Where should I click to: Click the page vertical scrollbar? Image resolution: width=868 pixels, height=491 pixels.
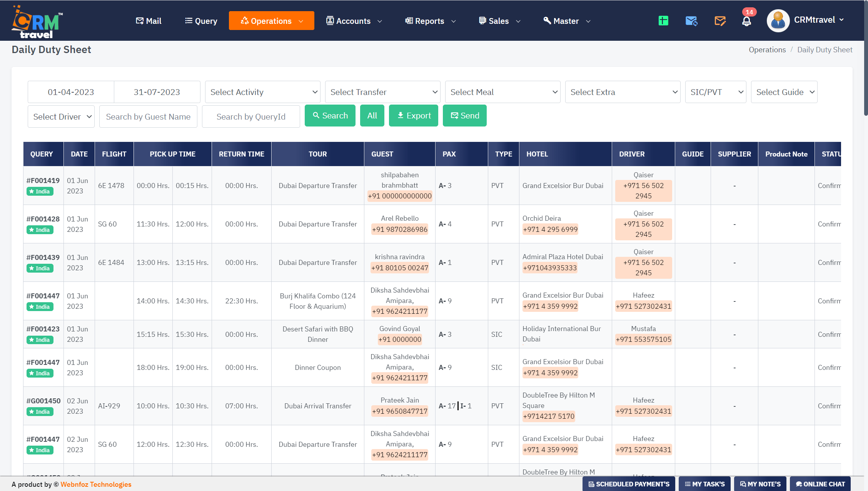(866, 58)
